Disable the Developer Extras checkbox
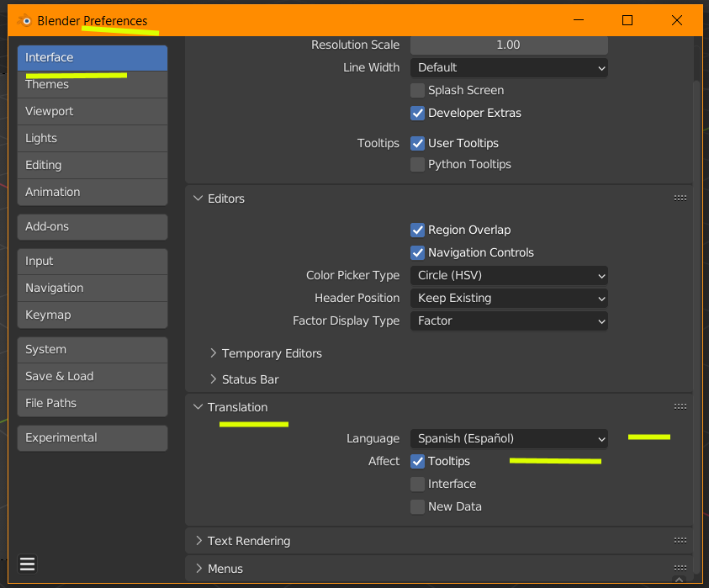The image size is (709, 588). click(418, 113)
